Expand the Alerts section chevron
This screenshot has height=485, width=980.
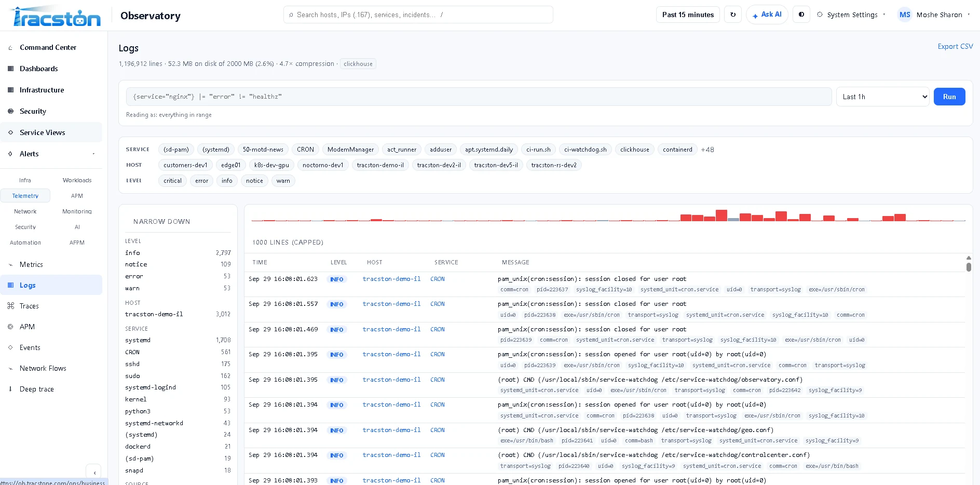coord(93,154)
